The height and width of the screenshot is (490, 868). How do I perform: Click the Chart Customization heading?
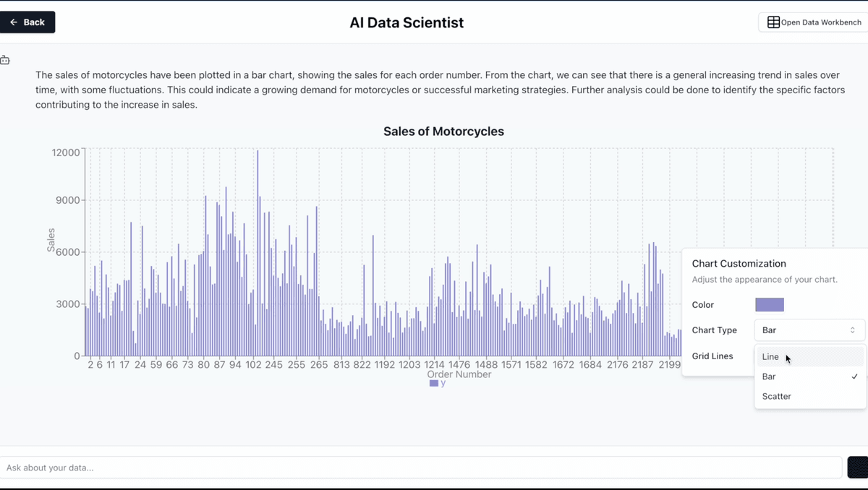(x=739, y=264)
